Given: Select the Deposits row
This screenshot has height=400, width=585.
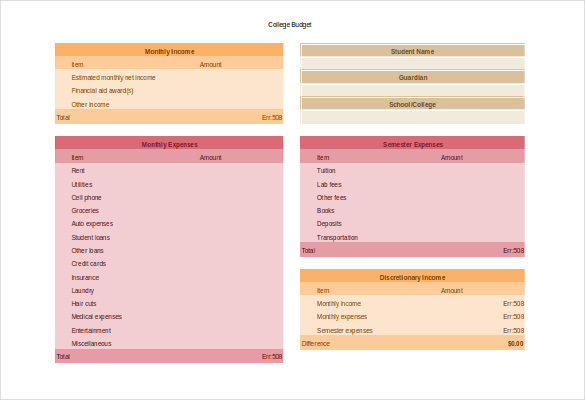Looking at the screenshot, I should click(x=412, y=224).
